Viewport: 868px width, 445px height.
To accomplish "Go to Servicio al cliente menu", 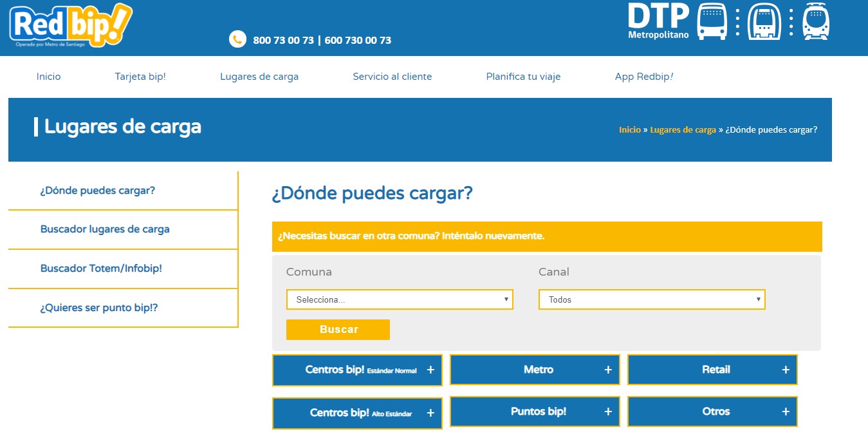I will point(392,77).
